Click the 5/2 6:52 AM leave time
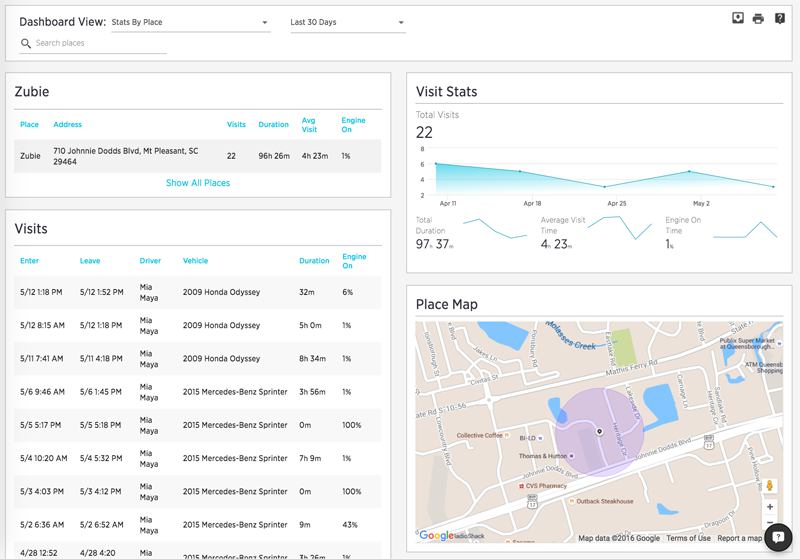Image resolution: width=800 pixels, height=559 pixels. pos(102,524)
